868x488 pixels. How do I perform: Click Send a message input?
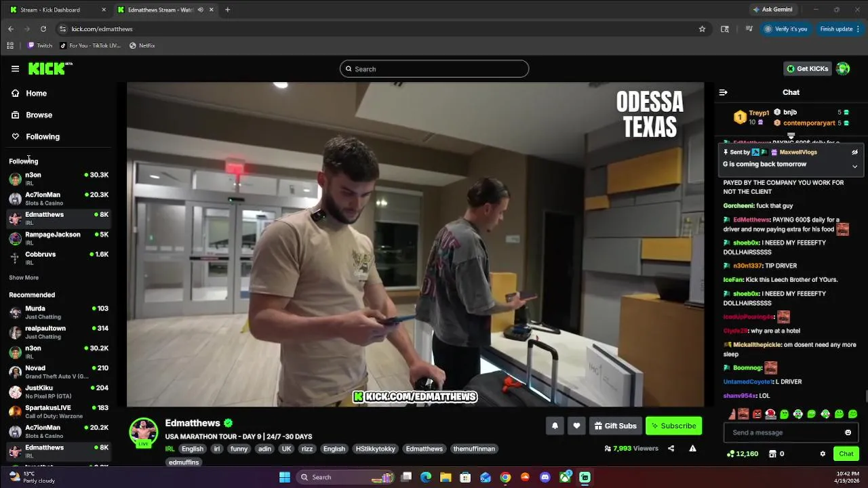(791, 432)
